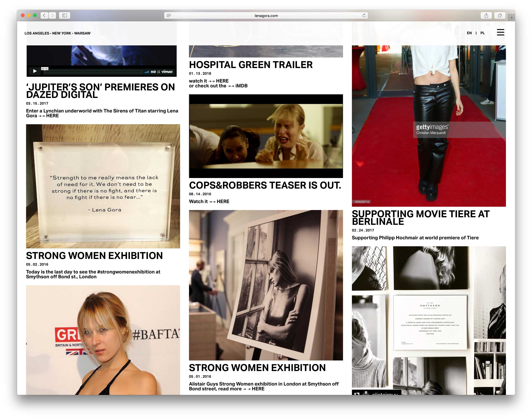This screenshot has width=532, height=419.
Task: Open the Cops&Robbers teaser video thumbnail
Action: [266, 136]
